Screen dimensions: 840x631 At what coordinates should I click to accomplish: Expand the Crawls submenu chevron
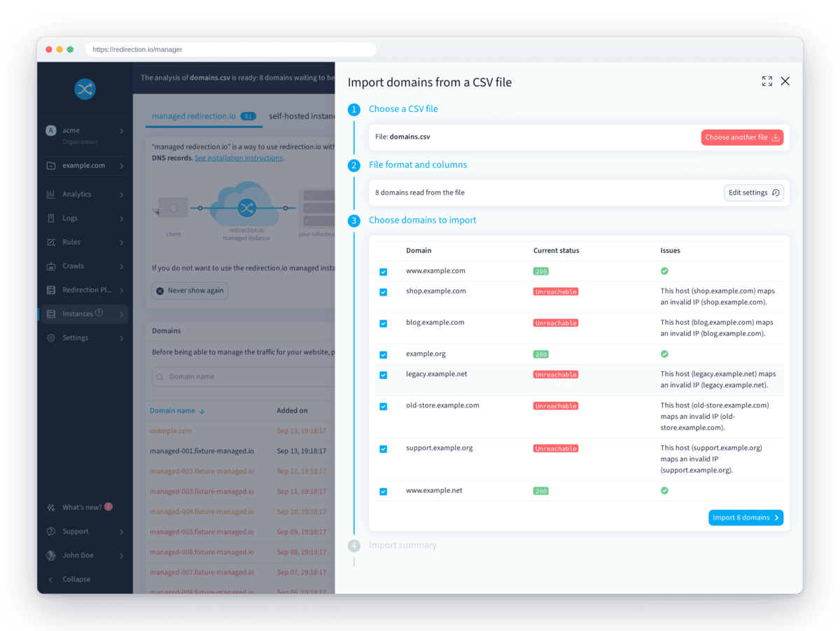[121, 266]
